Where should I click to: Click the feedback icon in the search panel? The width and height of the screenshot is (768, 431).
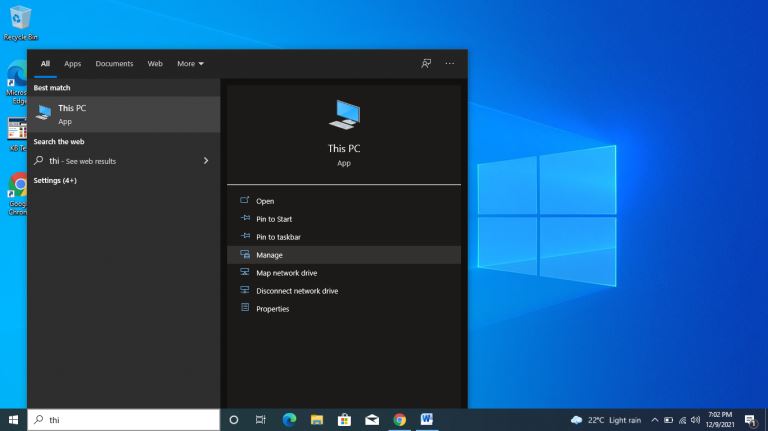[x=426, y=64]
